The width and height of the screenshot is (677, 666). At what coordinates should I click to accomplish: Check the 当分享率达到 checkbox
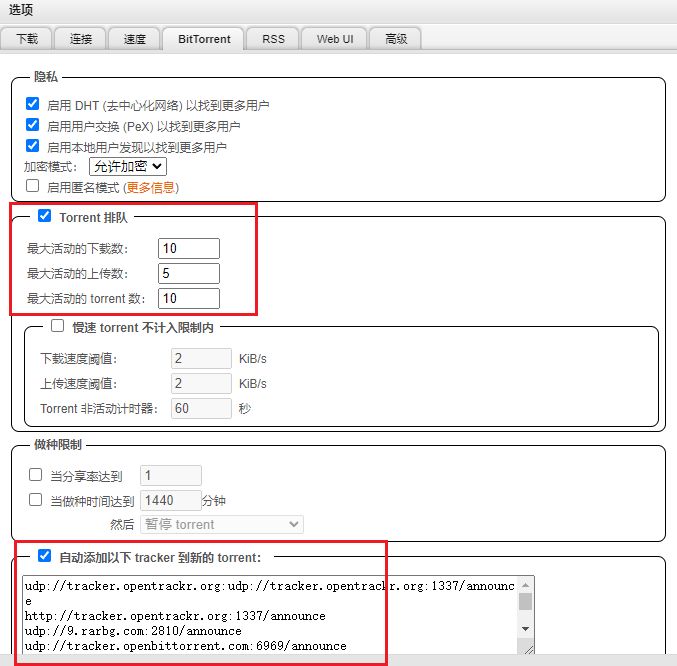(36, 475)
